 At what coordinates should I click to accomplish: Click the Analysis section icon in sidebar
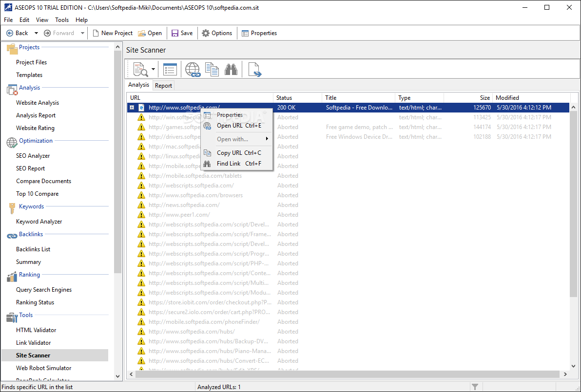(x=12, y=89)
